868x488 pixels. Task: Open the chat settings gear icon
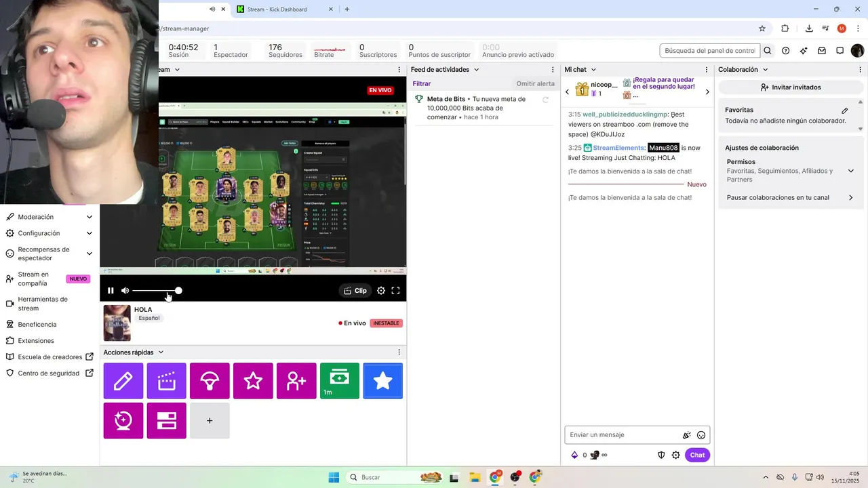675,455
